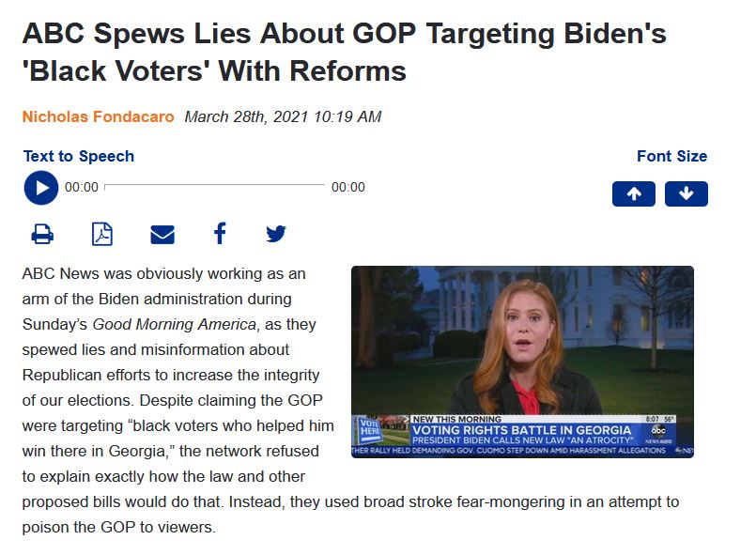Open author Nicholas Fondacaro's page

pyautogui.click(x=98, y=116)
